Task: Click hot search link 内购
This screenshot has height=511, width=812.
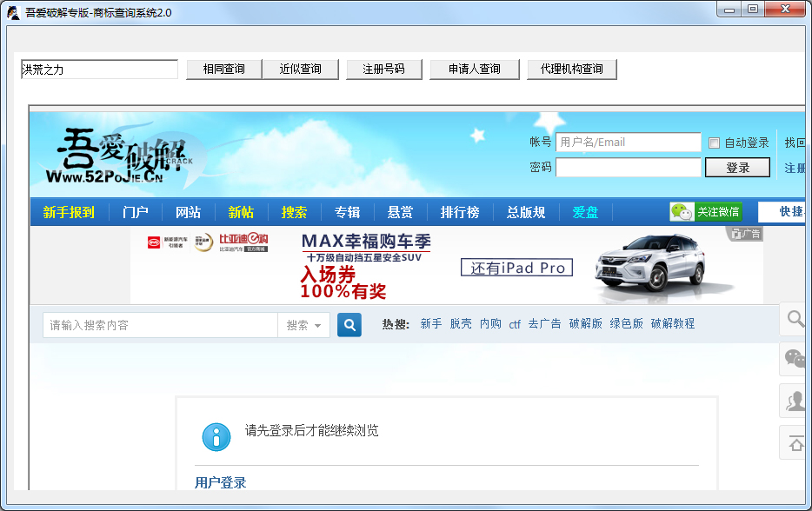Action: point(490,324)
